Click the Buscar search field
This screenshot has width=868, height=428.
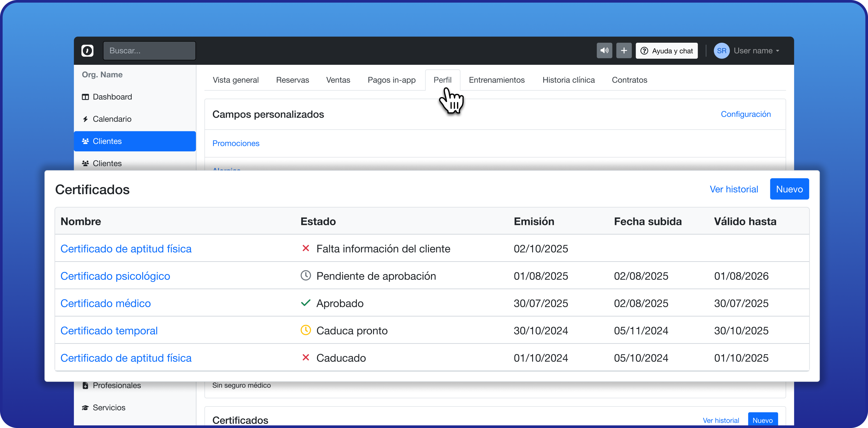(149, 51)
